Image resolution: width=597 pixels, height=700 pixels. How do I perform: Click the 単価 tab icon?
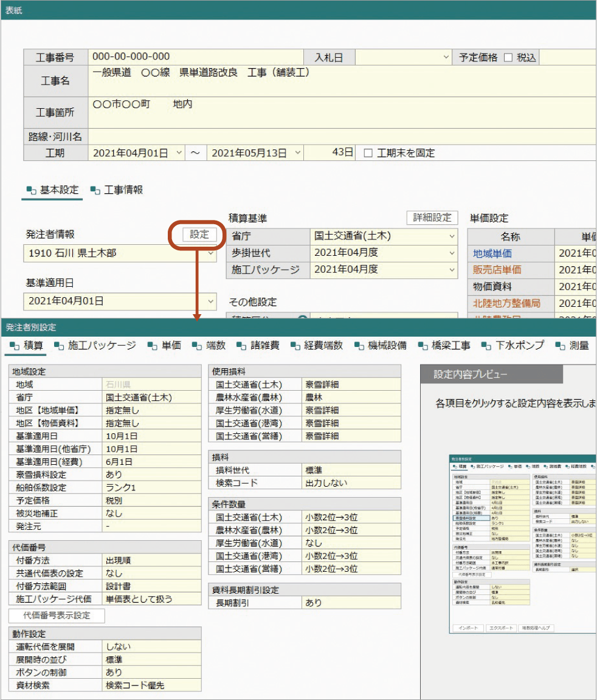click(x=152, y=346)
